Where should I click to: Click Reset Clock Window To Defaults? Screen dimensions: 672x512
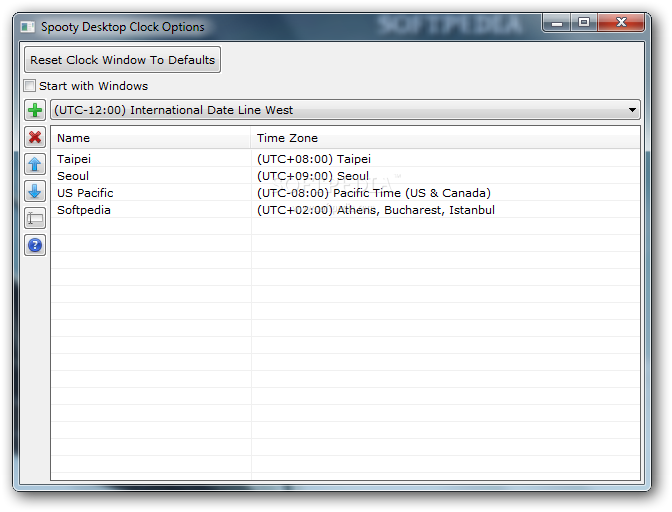pyautogui.click(x=123, y=60)
